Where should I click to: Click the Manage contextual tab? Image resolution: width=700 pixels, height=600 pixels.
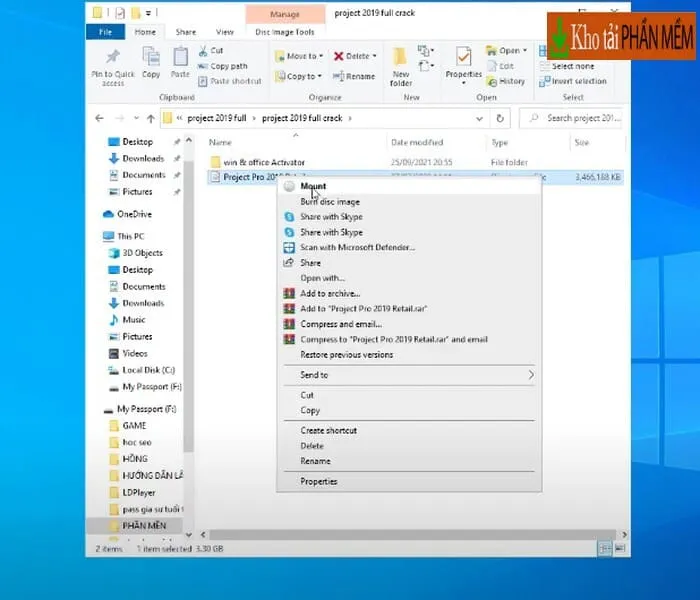point(285,14)
